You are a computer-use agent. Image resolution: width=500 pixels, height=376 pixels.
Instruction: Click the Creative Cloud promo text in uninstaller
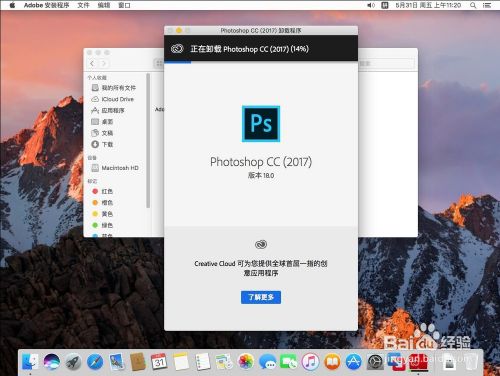[x=261, y=268]
